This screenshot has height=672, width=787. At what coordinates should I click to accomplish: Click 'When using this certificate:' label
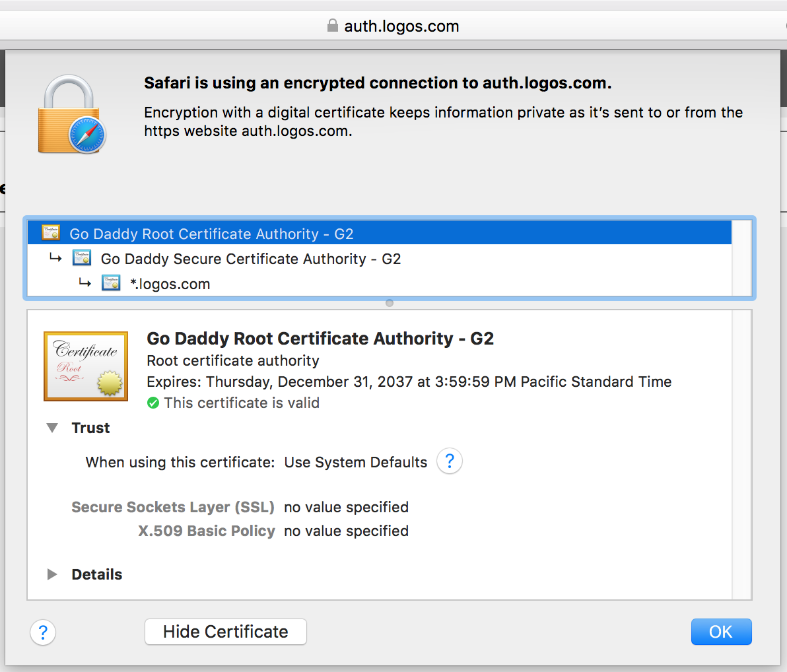pos(180,462)
